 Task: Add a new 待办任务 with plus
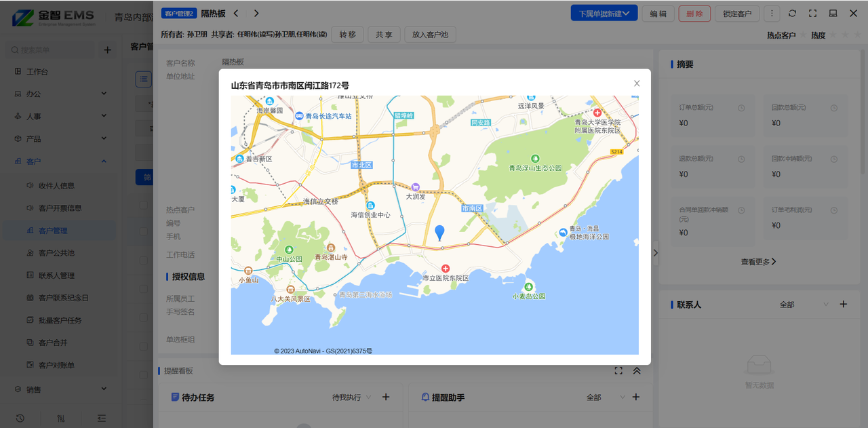point(386,397)
